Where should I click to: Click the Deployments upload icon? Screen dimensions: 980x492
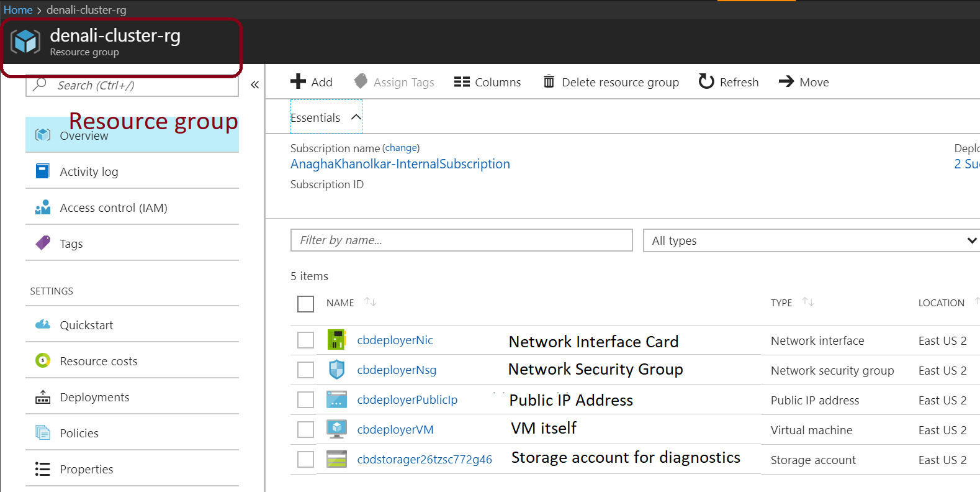pyautogui.click(x=43, y=396)
